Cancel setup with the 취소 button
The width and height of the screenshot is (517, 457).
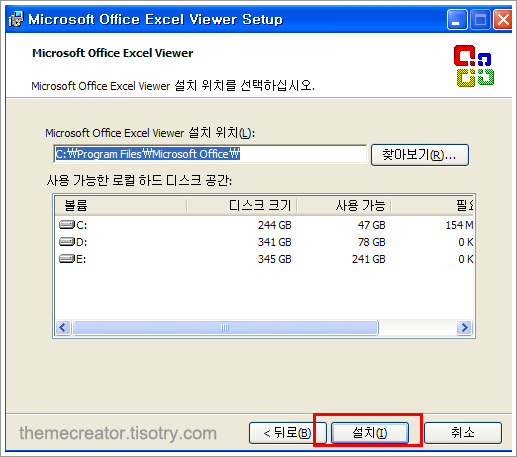click(x=463, y=433)
